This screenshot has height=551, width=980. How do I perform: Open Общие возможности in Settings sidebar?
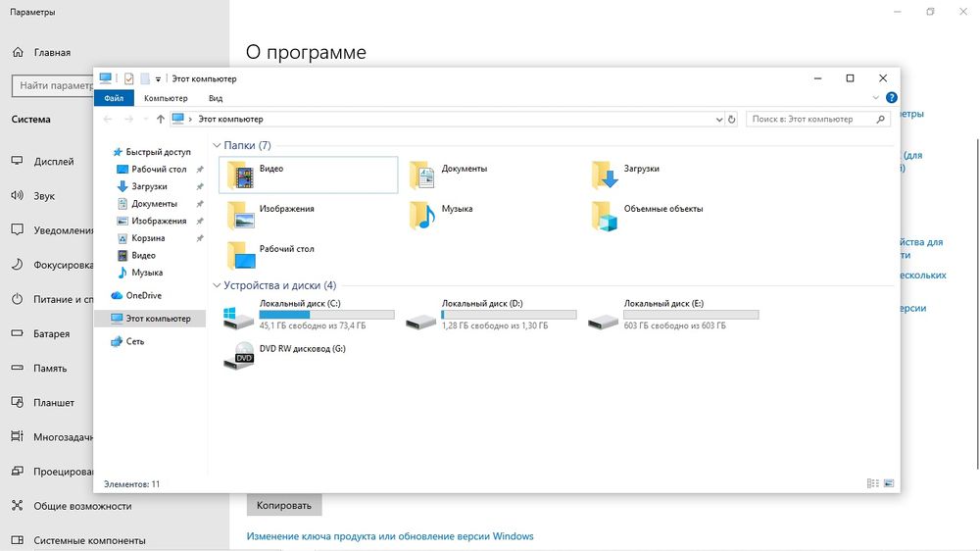click(81, 506)
